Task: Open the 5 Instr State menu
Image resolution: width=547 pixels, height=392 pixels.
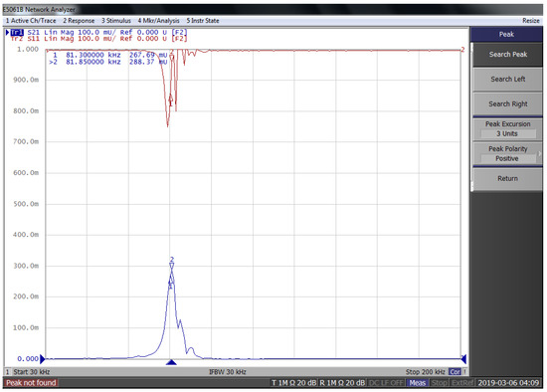Action: [x=203, y=21]
